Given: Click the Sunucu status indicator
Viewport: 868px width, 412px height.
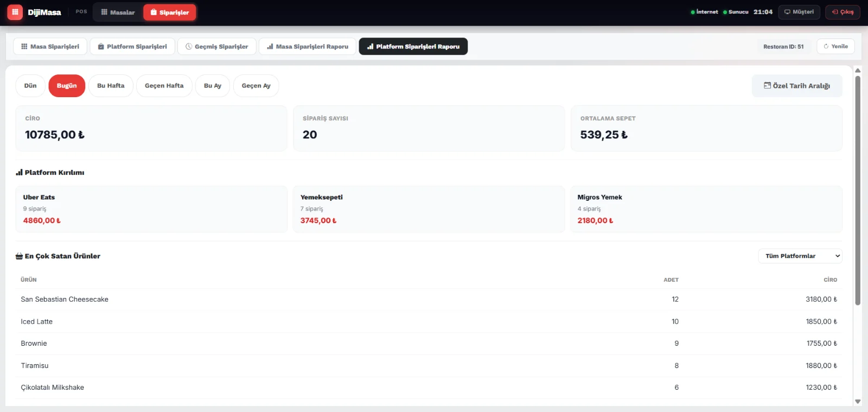Looking at the screenshot, I should click(x=736, y=12).
